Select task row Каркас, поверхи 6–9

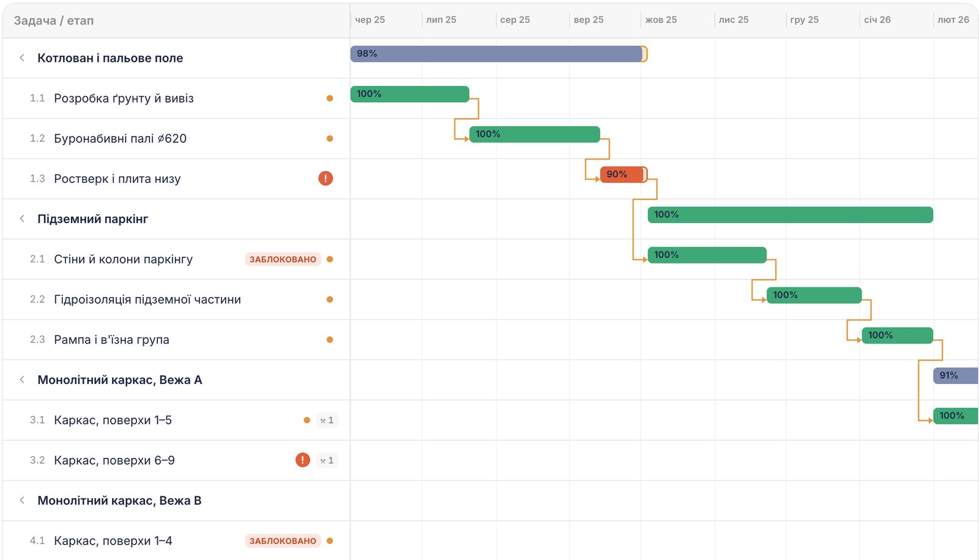tap(176, 460)
